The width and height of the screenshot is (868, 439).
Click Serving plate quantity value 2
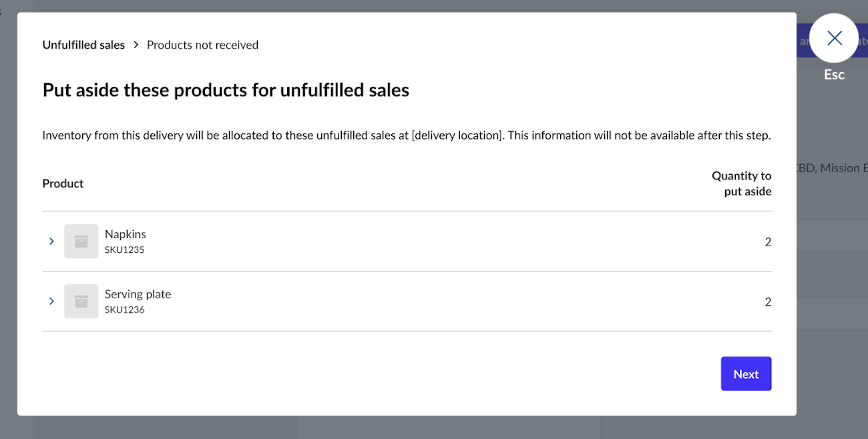pyautogui.click(x=768, y=302)
